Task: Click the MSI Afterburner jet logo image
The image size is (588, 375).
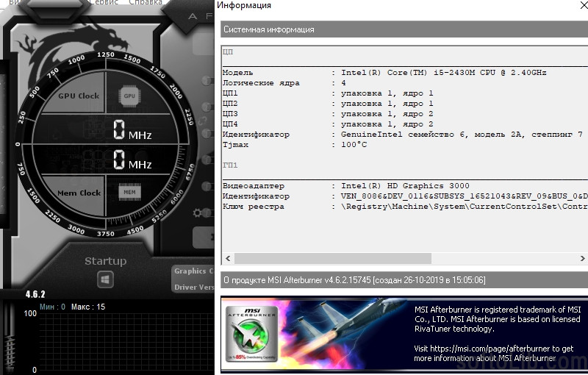Action: [251, 334]
